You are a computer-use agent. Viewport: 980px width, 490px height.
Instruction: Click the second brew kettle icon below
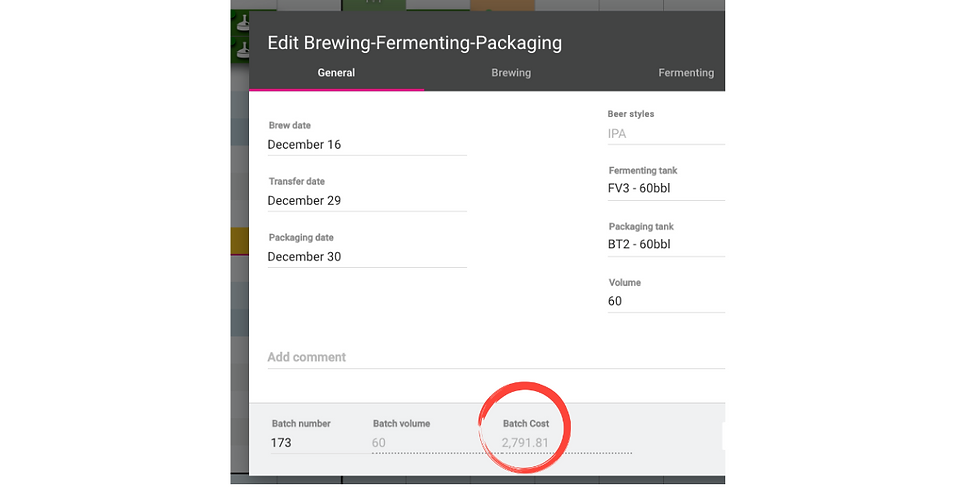[x=241, y=50]
